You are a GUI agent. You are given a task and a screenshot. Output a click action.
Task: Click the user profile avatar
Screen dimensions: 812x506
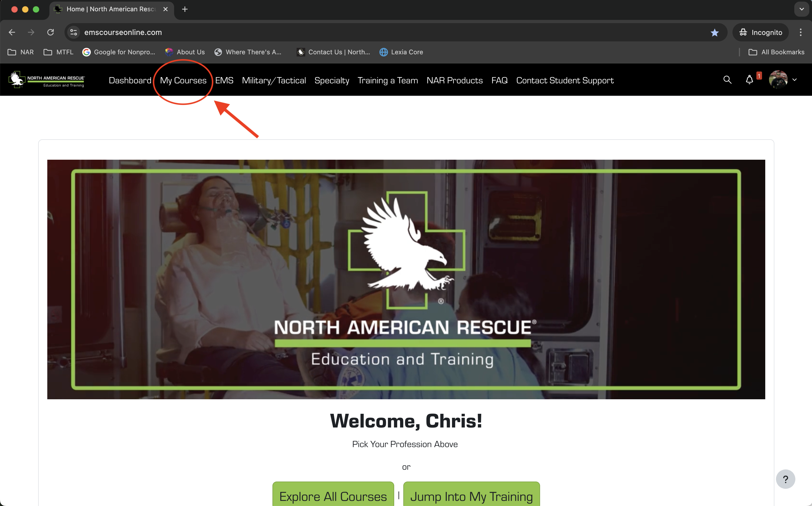pos(778,80)
